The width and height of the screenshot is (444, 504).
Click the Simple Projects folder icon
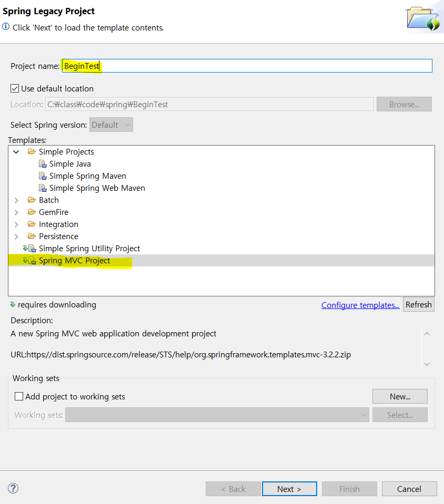(x=32, y=151)
